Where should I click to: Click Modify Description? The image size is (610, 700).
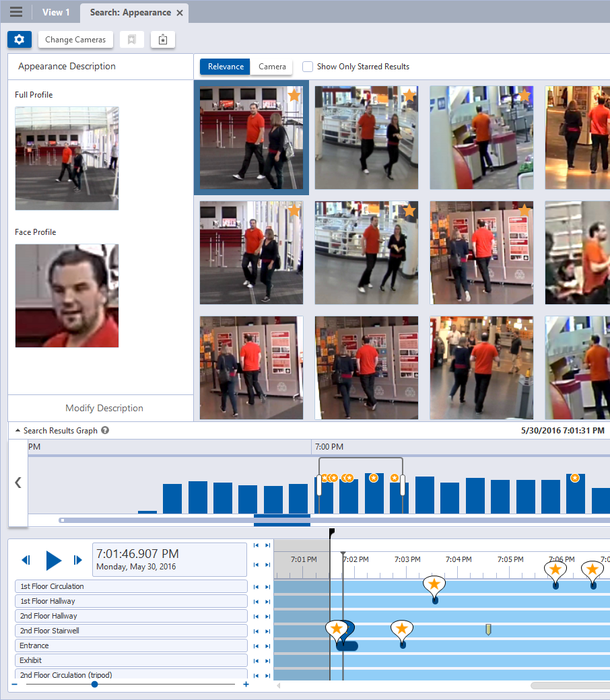point(104,408)
